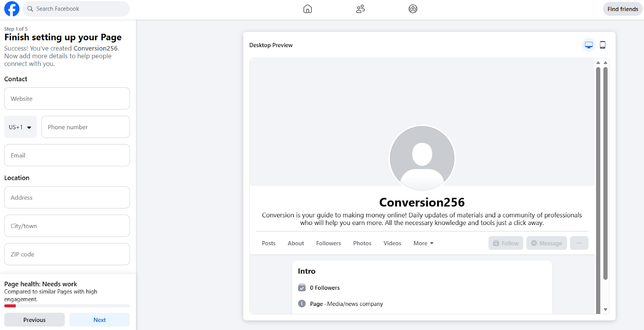Select the Photos tab in preview
This screenshot has width=644, height=330.
click(x=362, y=243)
